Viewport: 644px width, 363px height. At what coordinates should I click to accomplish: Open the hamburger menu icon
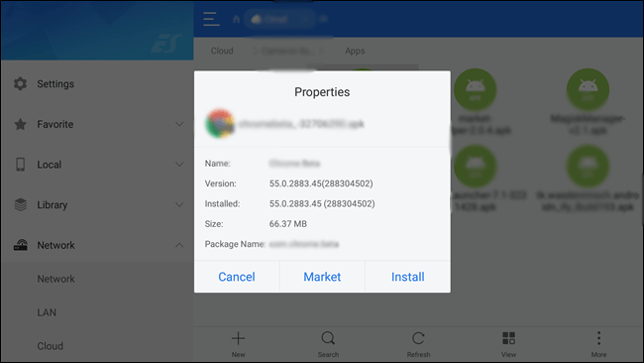(x=211, y=19)
